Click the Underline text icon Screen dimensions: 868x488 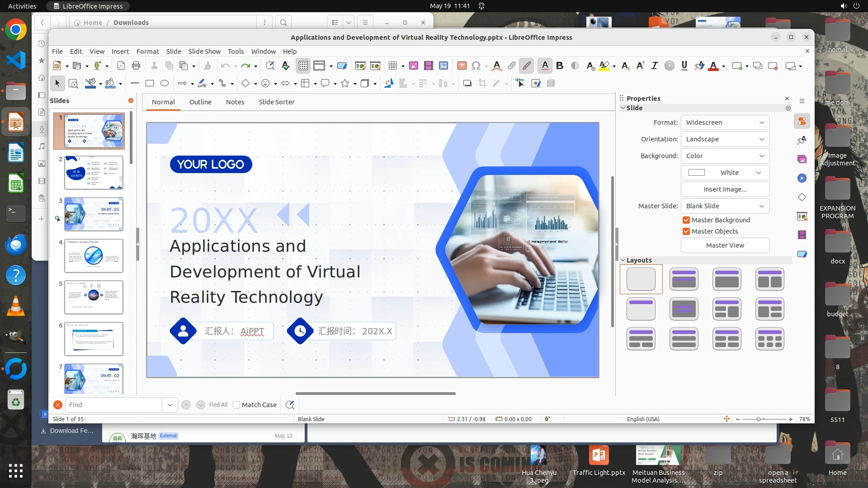tap(684, 66)
